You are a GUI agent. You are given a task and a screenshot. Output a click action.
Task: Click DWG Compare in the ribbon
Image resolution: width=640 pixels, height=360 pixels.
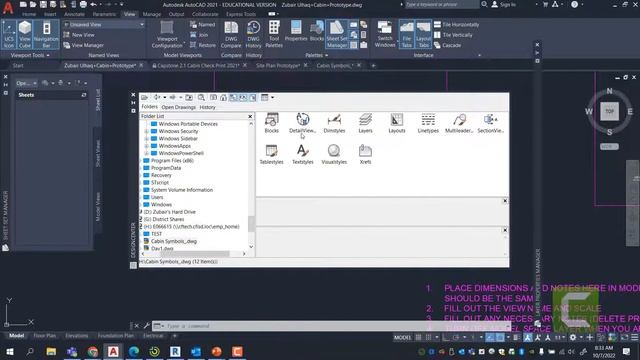(x=231, y=35)
